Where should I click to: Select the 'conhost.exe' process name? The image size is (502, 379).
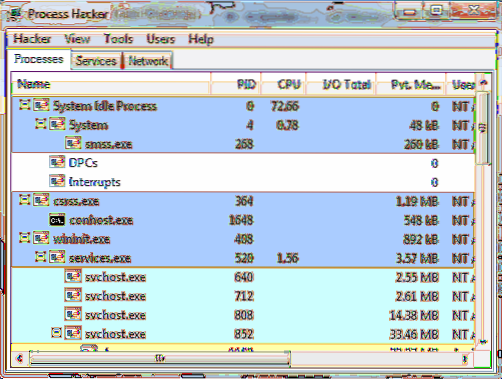pyautogui.click(x=101, y=220)
